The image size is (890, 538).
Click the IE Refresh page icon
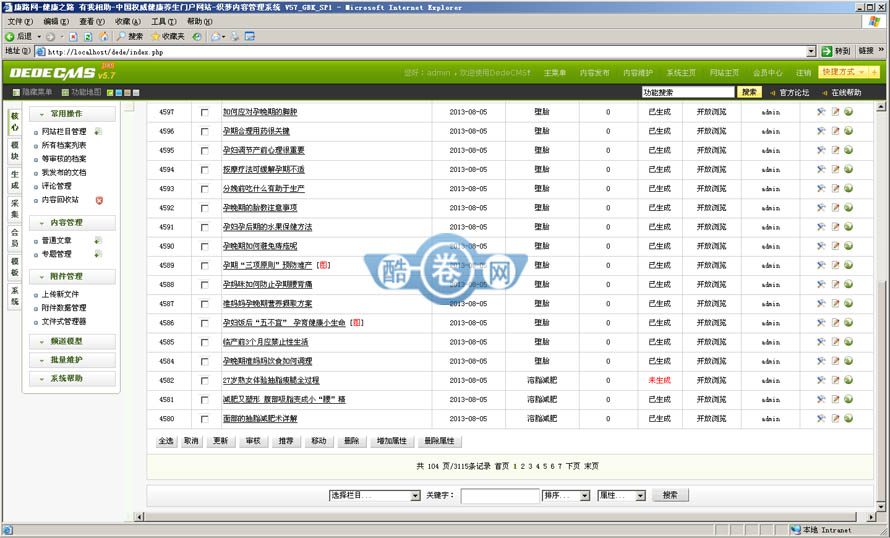pyautogui.click(x=88, y=36)
